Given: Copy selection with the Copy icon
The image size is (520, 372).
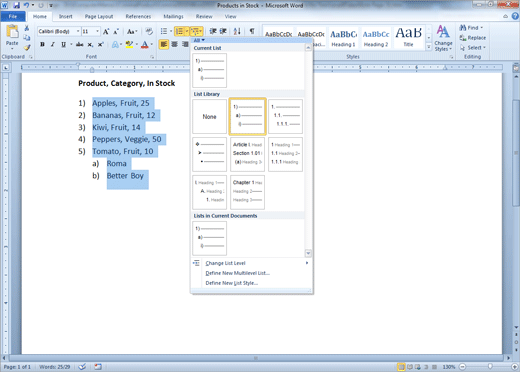Looking at the screenshot, I should pyautogui.click(x=27, y=38).
